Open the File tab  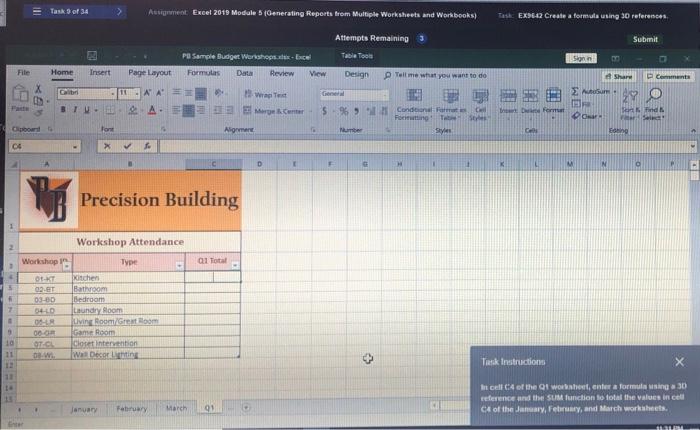pyautogui.click(x=23, y=72)
